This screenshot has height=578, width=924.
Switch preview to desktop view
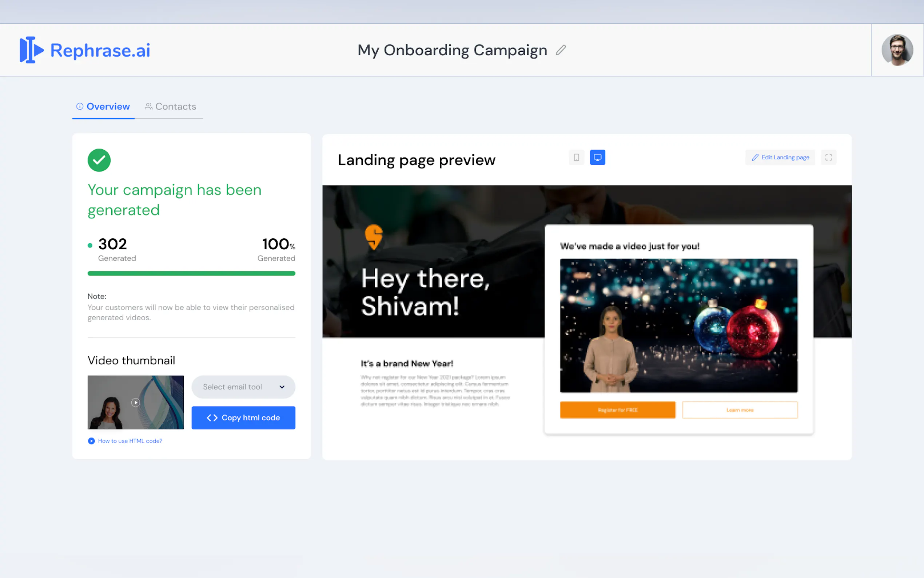[597, 158]
